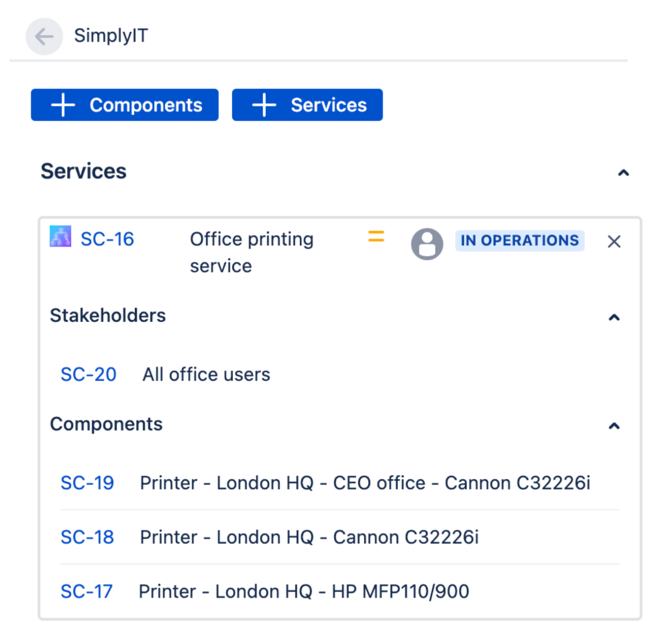
Task: Add a component using Components button
Action: click(125, 105)
